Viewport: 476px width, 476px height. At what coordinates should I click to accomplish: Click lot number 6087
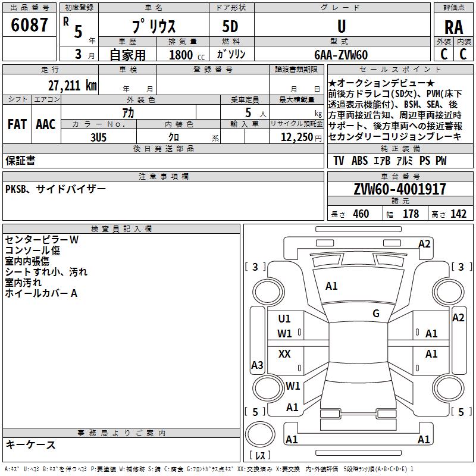point(29,24)
